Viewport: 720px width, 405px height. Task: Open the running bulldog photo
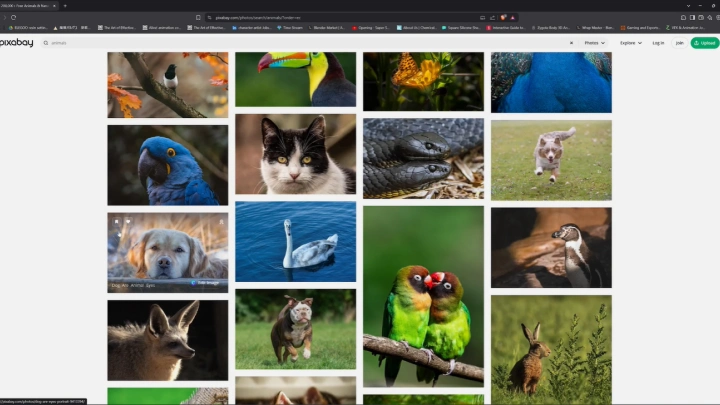coord(296,329)
